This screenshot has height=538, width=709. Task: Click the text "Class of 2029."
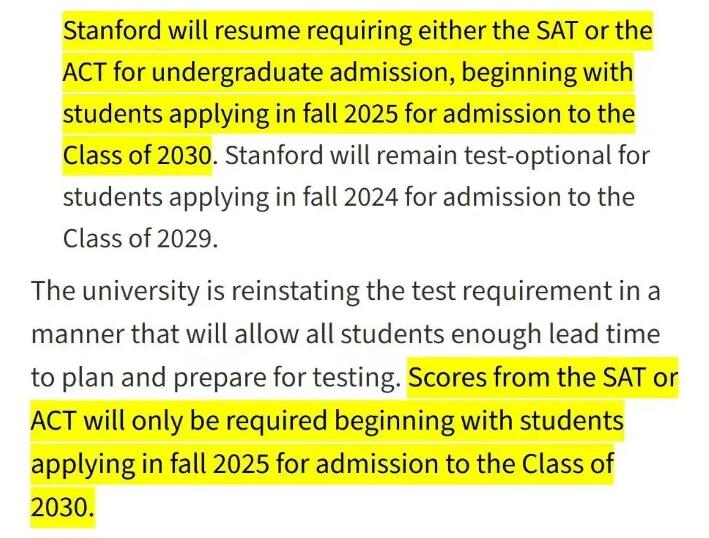141,238
